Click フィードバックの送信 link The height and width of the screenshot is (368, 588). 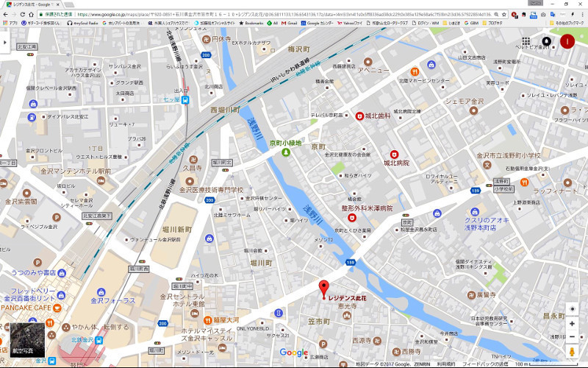(485, 364)
